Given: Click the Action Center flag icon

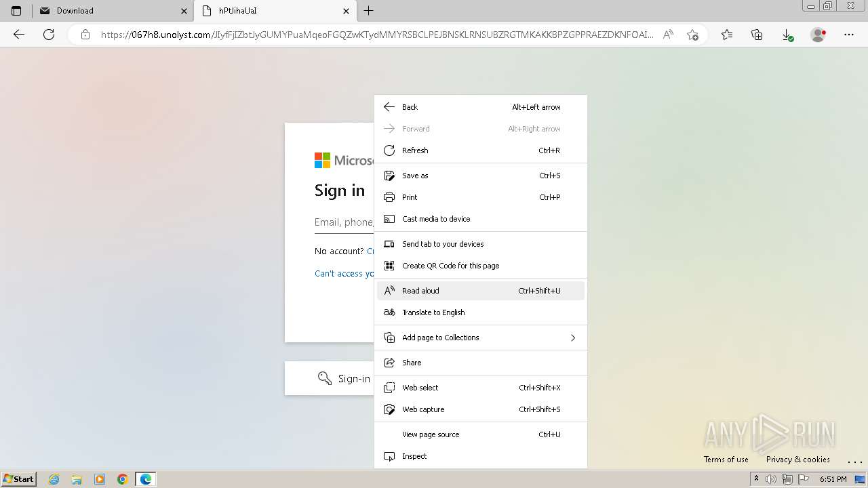Looking at the screenshot, I should (x=802, y=479).
